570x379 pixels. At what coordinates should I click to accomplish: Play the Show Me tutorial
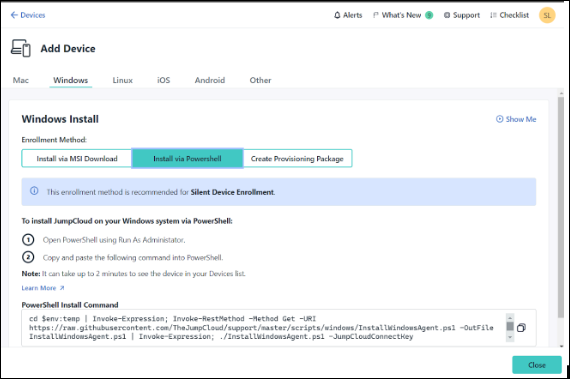(x=516, y=119)
